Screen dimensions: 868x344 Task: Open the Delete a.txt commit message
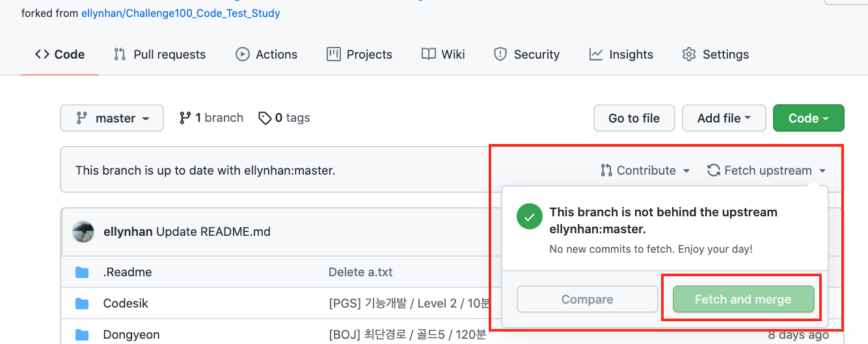click(360, 272)
